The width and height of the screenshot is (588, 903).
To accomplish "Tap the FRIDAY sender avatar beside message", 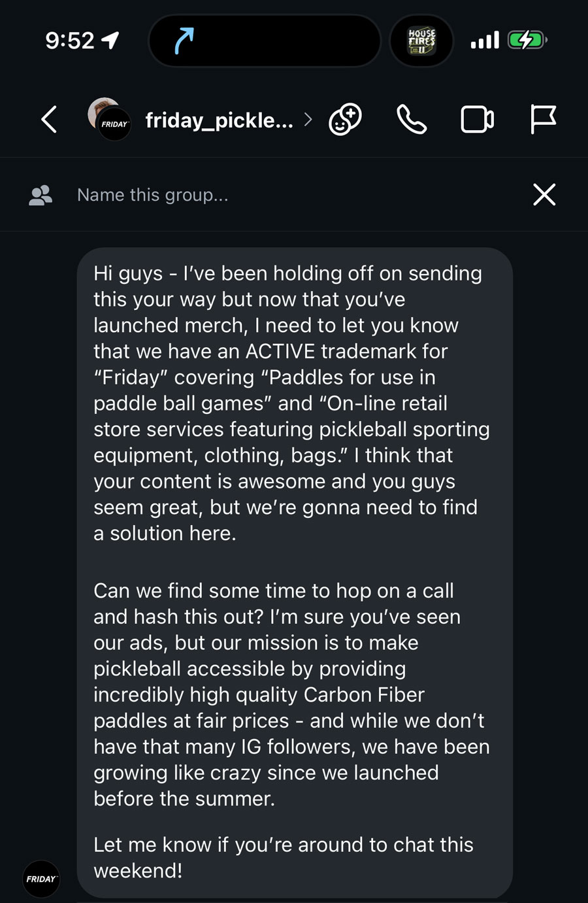I will [41, 879].
